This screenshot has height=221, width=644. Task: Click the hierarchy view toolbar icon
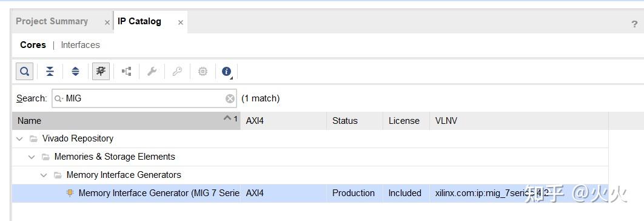click(127, 72)
